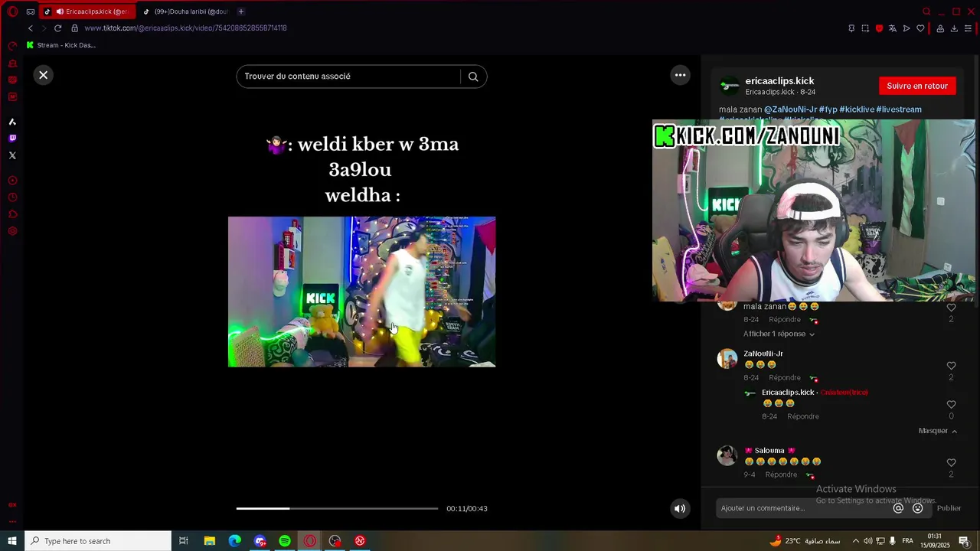The height and width of the screenshot is (551, 980).
Task: Click the translate page icon
Action: pyautogui.click(x=893, y=28)
